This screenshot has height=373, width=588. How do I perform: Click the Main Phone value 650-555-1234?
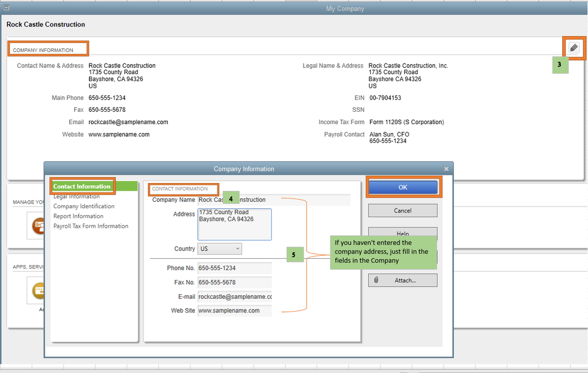point(107,98)
